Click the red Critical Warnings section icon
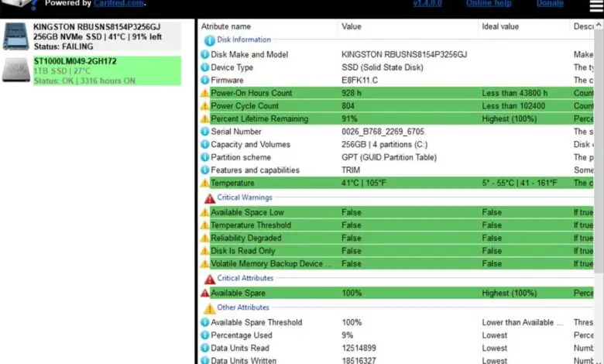The width and height of the screenshot is (604, 364). click(210, 198)
